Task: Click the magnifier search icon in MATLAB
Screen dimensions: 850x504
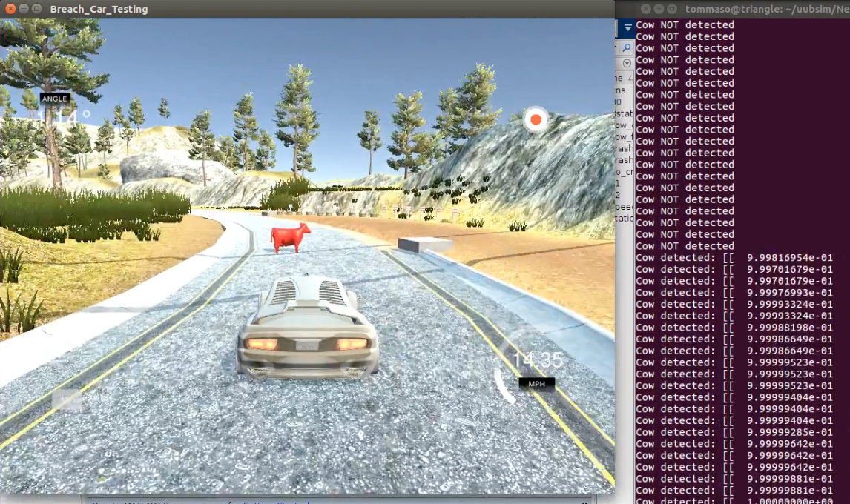Action: pyautogui.click(x=627, y=48)
